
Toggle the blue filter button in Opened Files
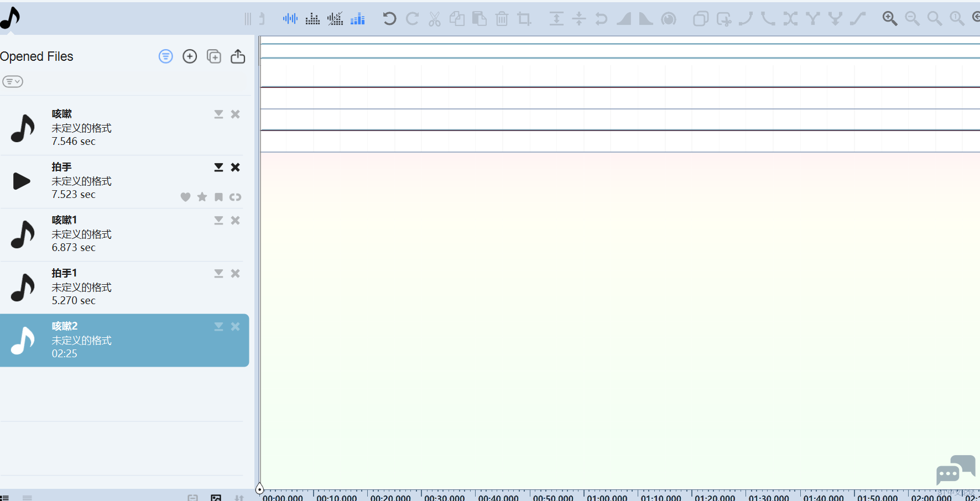[x=165, y=56]
